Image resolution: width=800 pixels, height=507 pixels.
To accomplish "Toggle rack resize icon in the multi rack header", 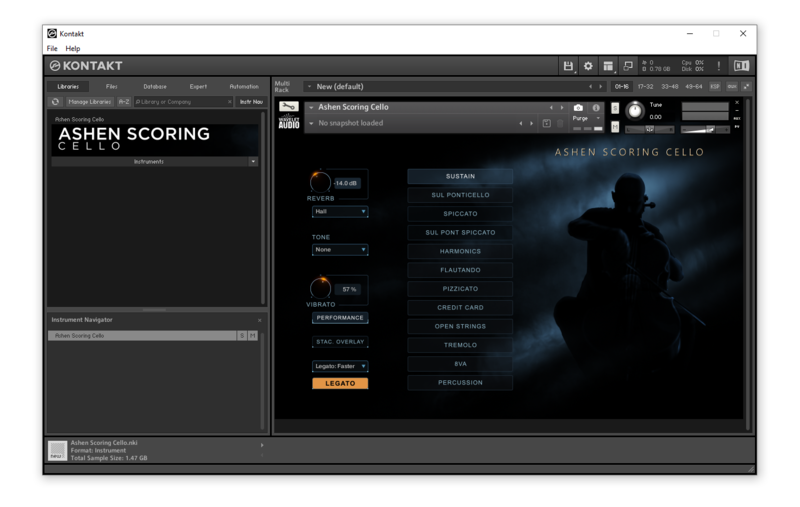I will pyautogui.click(x=746, y=87).
